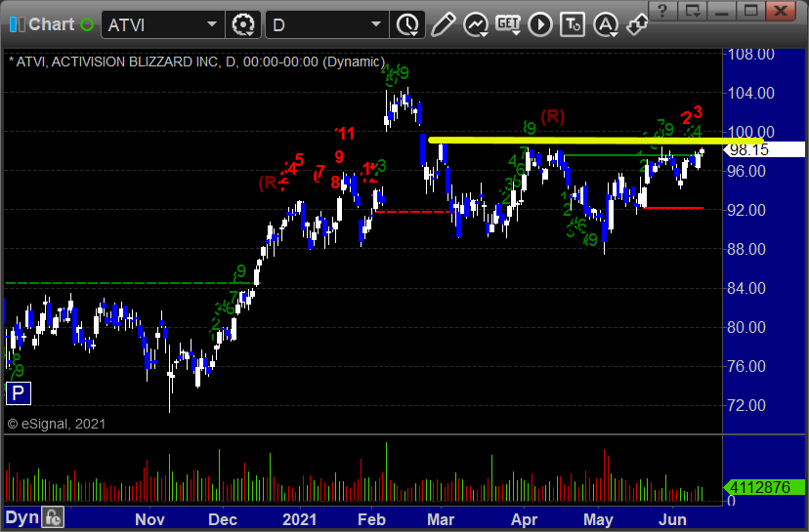The height and width of the screenshot is (532, 809).
Task: Click the 4112876 volume value label
Action: click(x=764, y=487)
